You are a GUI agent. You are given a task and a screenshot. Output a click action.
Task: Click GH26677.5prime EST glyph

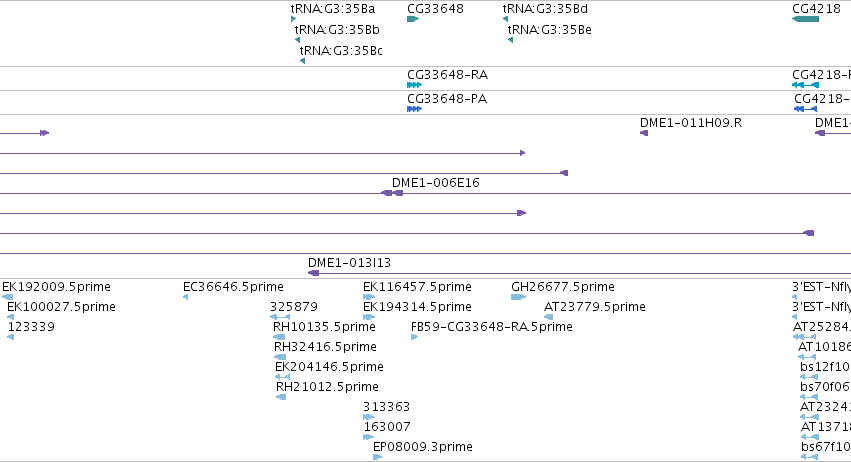pos(518,297)
